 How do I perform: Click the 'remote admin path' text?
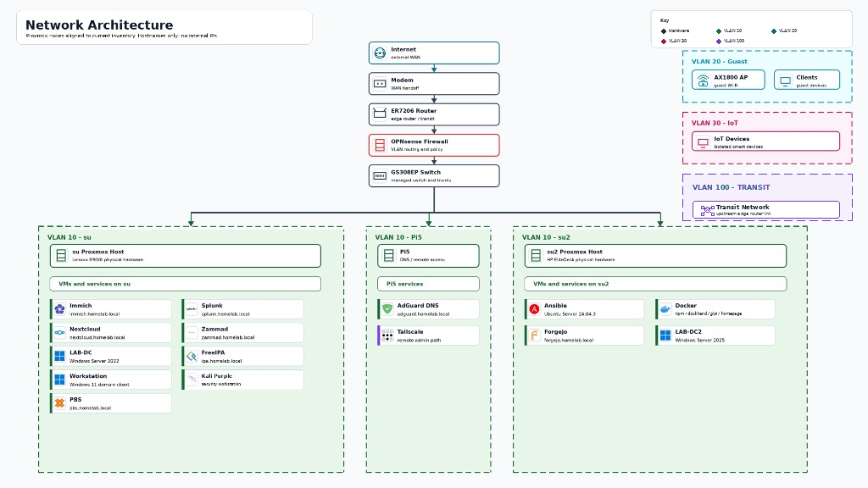419,340
